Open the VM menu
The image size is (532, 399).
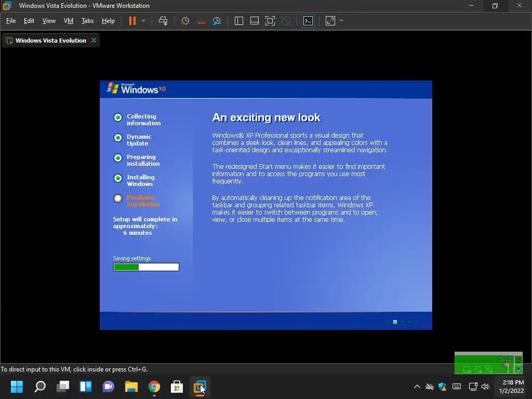click(69, 21)
